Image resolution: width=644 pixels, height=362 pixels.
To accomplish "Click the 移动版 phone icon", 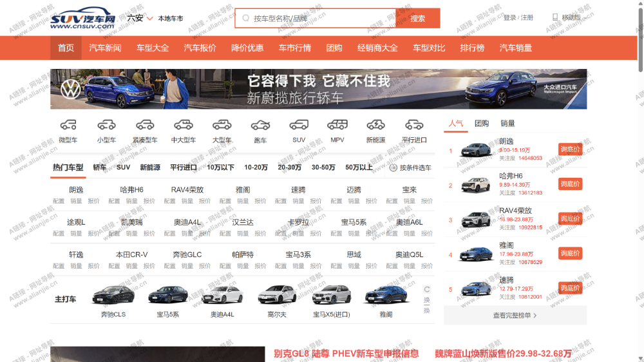I will (555, 17).
